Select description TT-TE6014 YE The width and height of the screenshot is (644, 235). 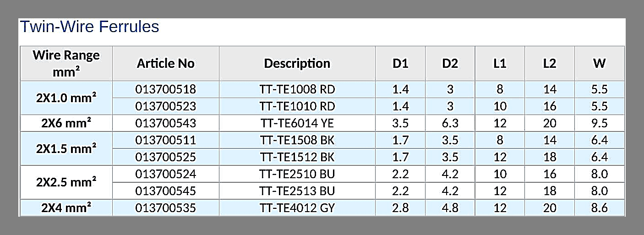pyautogui.click(x=297, y=123)
